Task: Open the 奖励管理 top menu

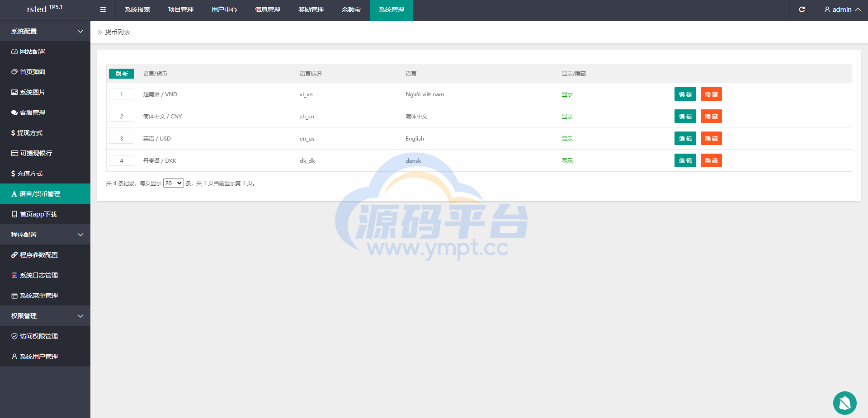Action: [x=311, y=9]
